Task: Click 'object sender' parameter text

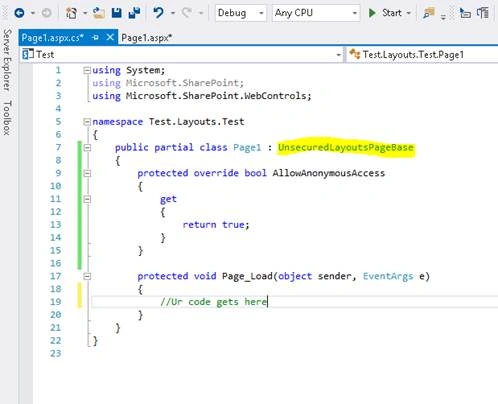Action: [315, 276]
